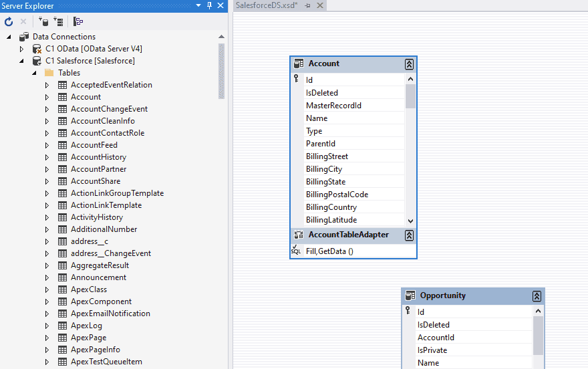Image resolution: width=588 pixels, height=369 pixels.
Task: Select the ApexComponent table
Action: [102, 301]
